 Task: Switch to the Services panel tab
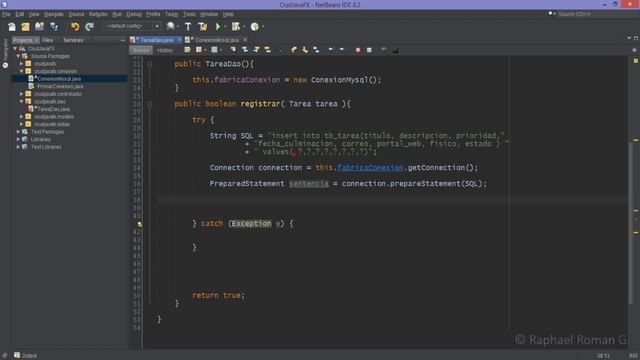pyautogui.click(x=73, y=40)
